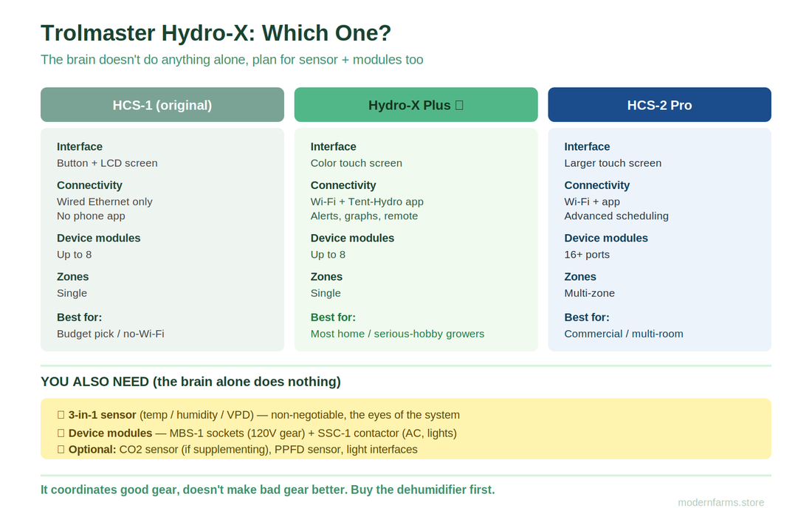Click "Advanced scheduling" text
This screenshot has height=508, width=812.
[x=616, y=216]
